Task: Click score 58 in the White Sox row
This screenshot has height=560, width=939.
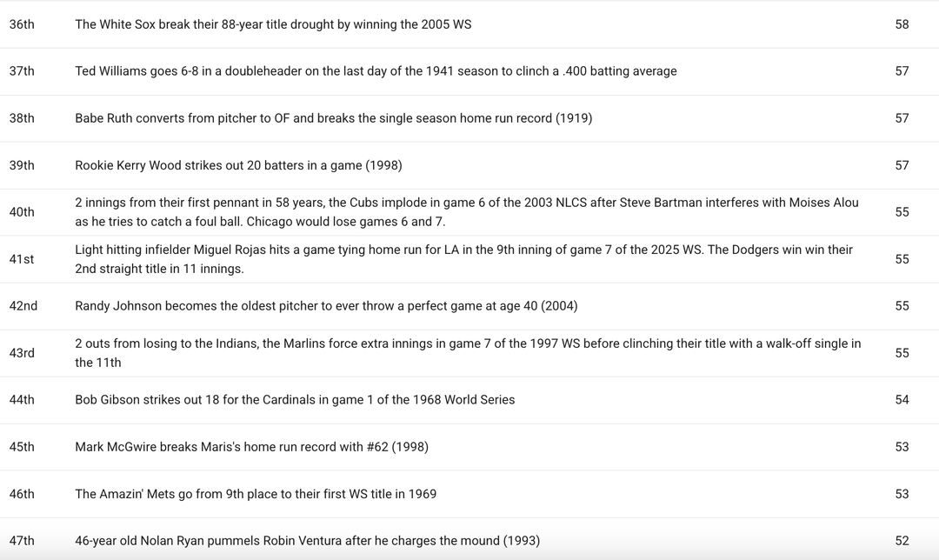Action: (902, 24)
